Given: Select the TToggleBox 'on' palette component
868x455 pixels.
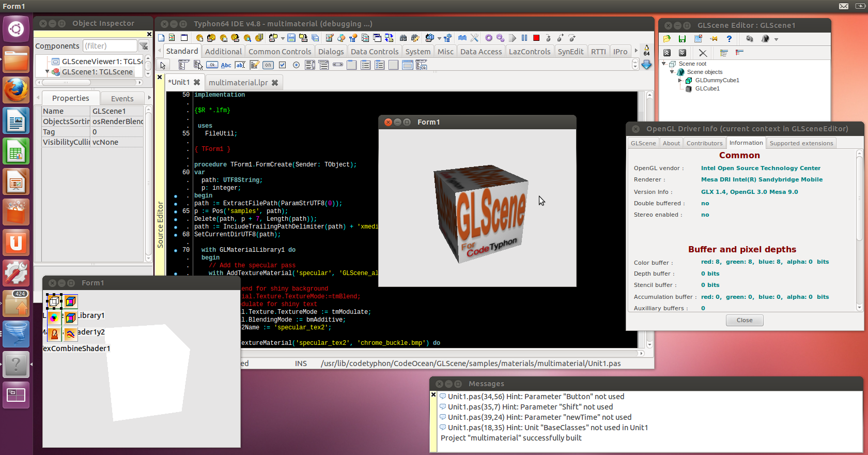Looking at the screenshot, I should click(268, 65).
